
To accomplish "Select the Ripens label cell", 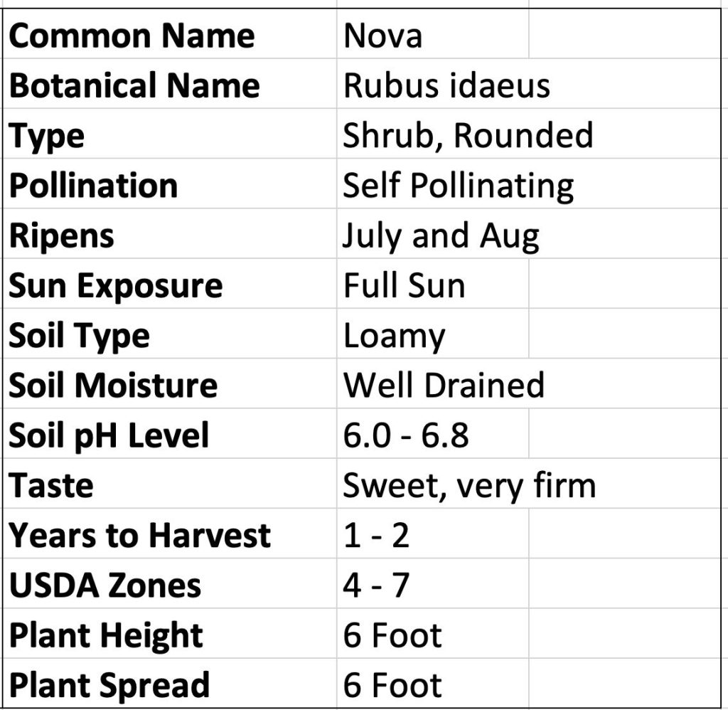I will [x=169, y=233].
